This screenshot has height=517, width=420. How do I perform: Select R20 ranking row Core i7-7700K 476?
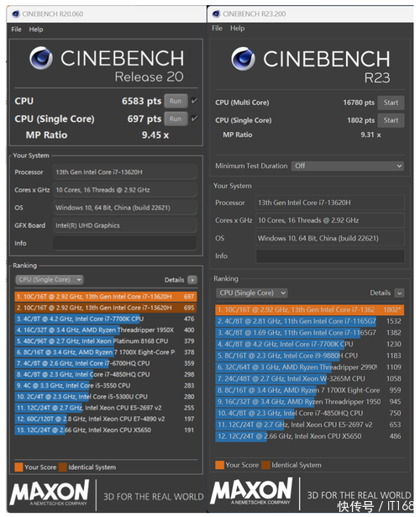(106, 319)
